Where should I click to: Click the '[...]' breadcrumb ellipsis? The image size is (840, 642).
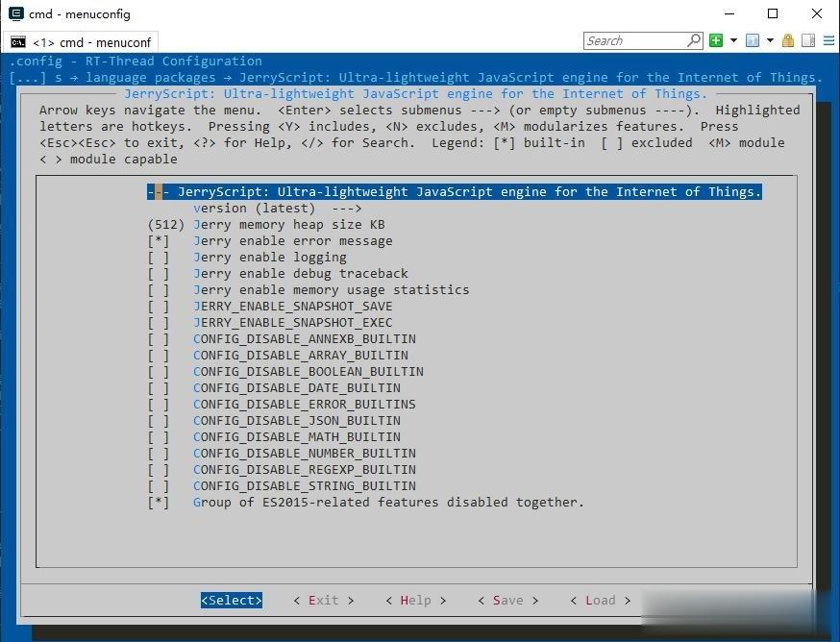28,78
